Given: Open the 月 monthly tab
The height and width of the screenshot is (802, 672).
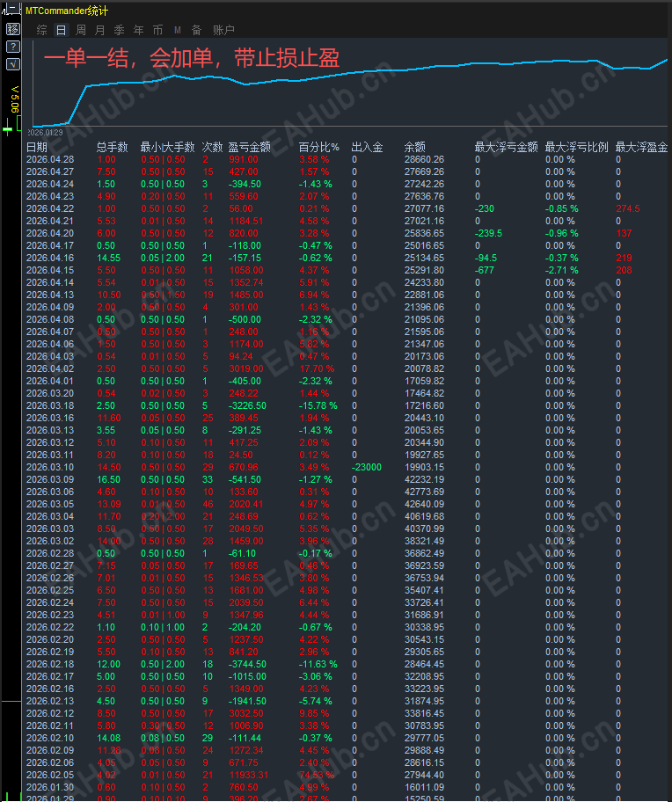Looking at the screenshot, I should point(99,30).
